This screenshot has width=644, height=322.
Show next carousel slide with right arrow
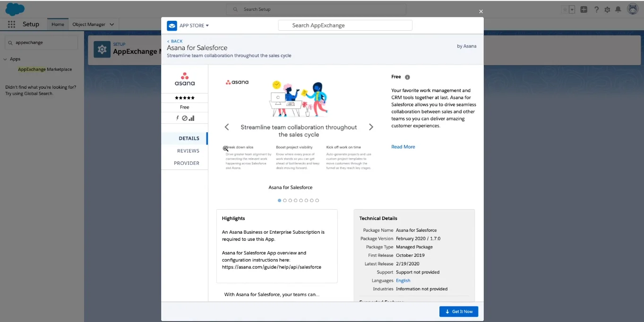(371, 127)
